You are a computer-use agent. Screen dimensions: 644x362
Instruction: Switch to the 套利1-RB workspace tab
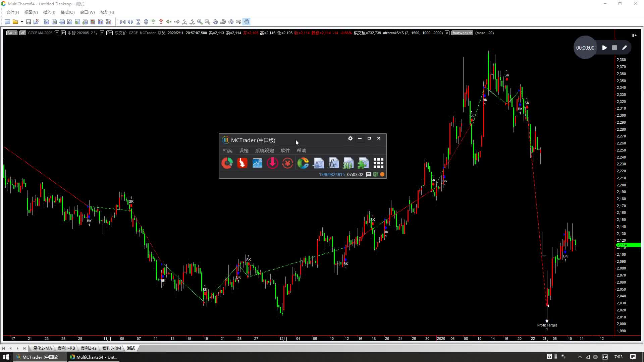[66, 348]
